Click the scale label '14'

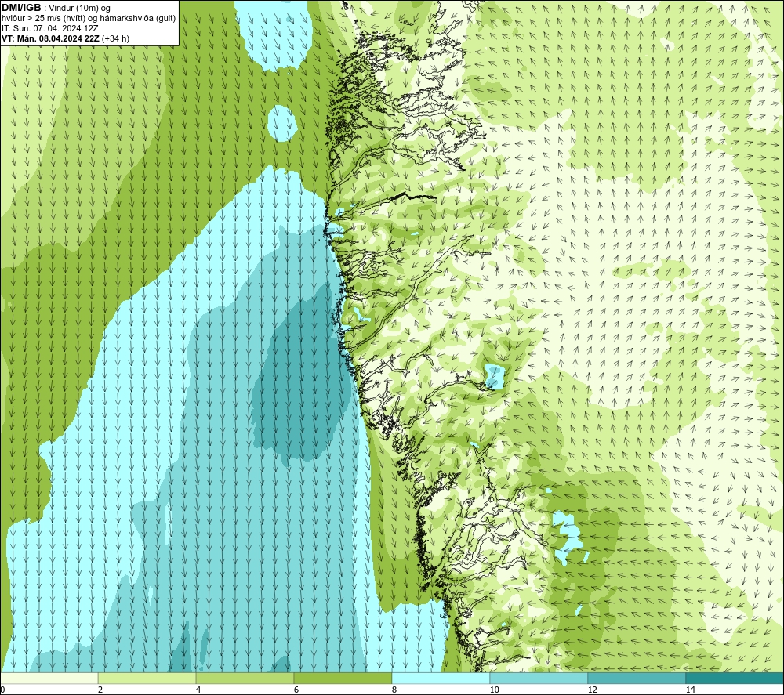(690, 690)
